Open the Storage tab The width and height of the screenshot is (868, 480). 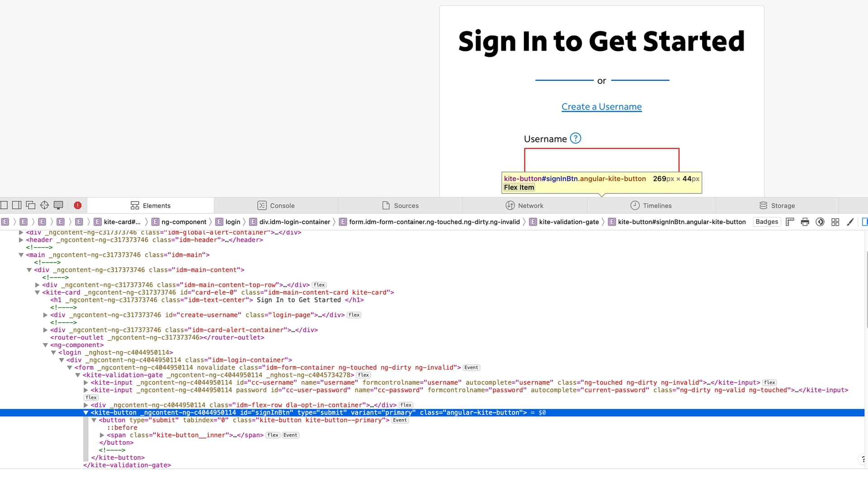[x=777, y=206]
